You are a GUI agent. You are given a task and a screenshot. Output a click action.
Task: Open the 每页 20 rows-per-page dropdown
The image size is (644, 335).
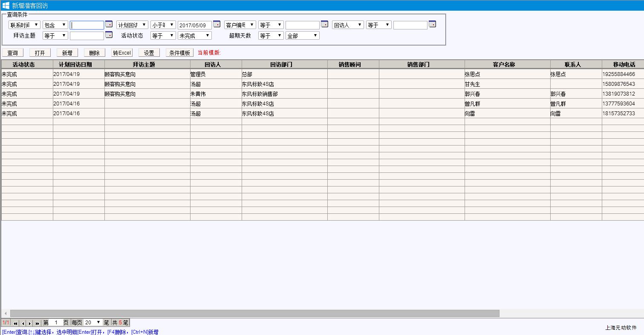(93, 323)
